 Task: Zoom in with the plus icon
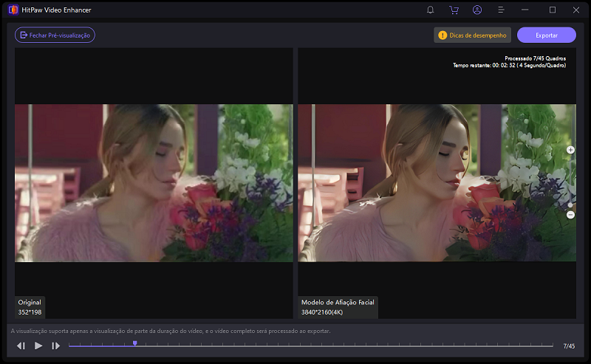pos(570,150)
